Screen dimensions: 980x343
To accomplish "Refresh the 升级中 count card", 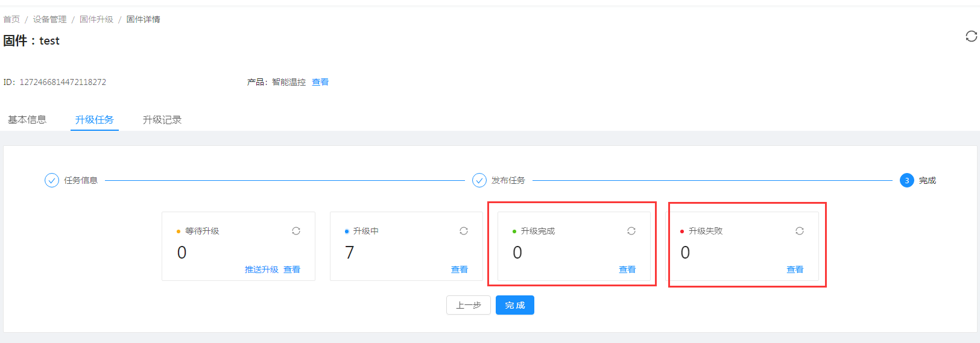I will (464, 231).
